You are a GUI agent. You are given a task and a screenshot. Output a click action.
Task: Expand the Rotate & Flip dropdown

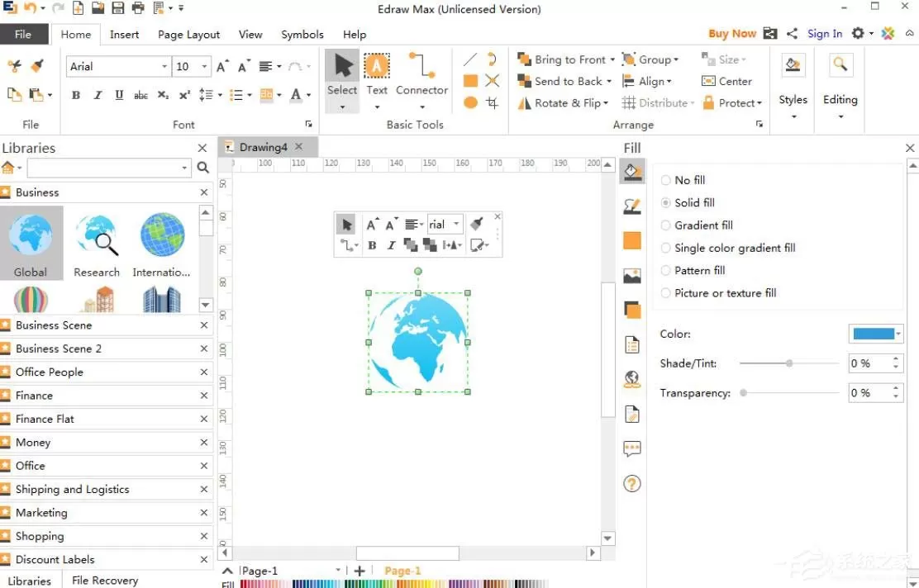point(606,103)
